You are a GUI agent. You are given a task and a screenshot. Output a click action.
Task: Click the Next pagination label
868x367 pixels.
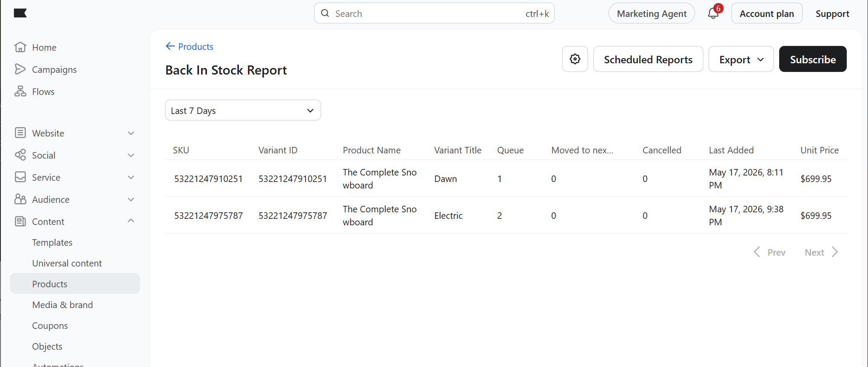tap(814, 252)
